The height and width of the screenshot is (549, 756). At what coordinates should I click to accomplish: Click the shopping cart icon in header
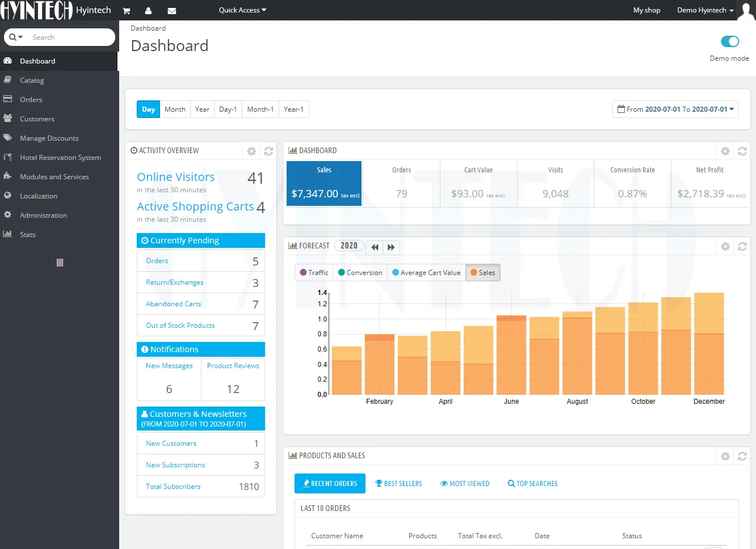pos(127,11)
